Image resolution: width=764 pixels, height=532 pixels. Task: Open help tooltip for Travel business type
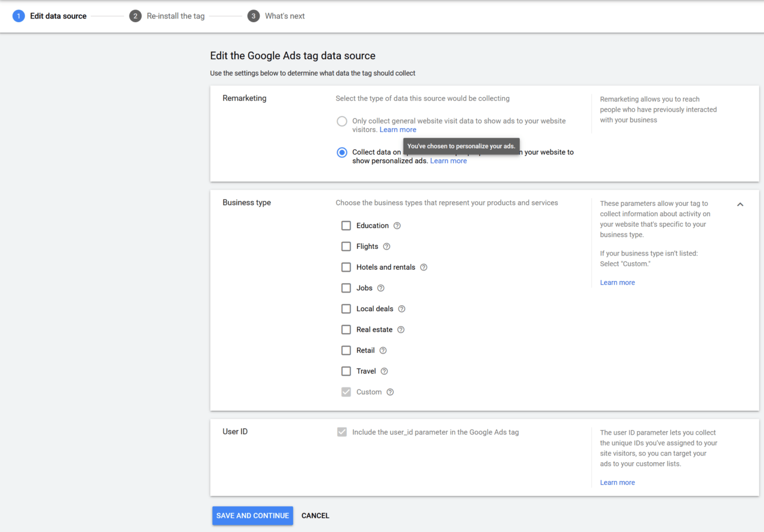[x=384, y=371]
